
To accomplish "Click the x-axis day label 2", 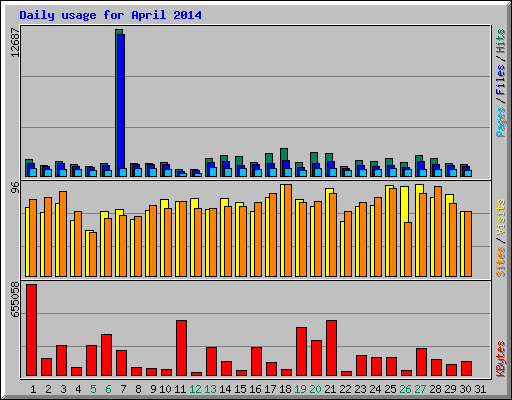I will pos(48,389).
